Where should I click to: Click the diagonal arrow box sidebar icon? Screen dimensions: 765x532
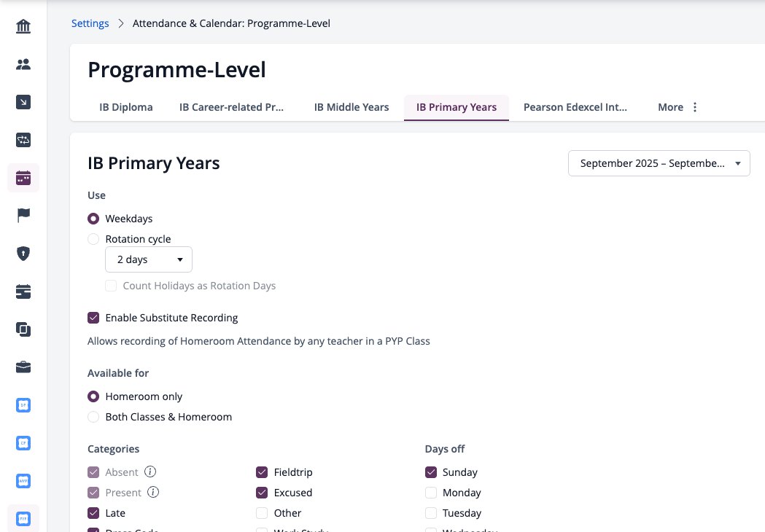[23, 102]
